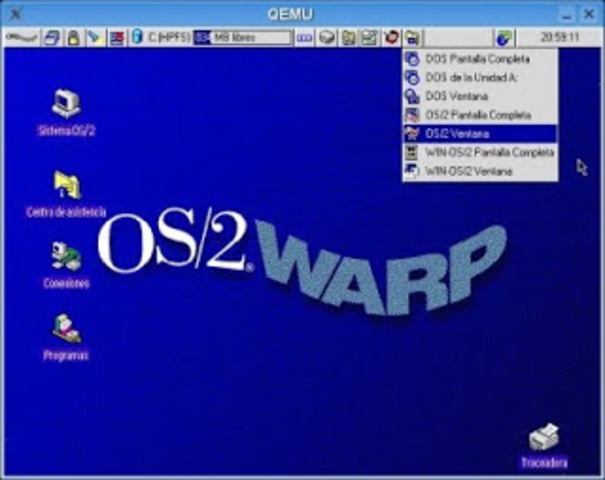Click the tray switcher icon next to disk monitor
This screenshot has height=480, width=605.
(x=304, y=38)
